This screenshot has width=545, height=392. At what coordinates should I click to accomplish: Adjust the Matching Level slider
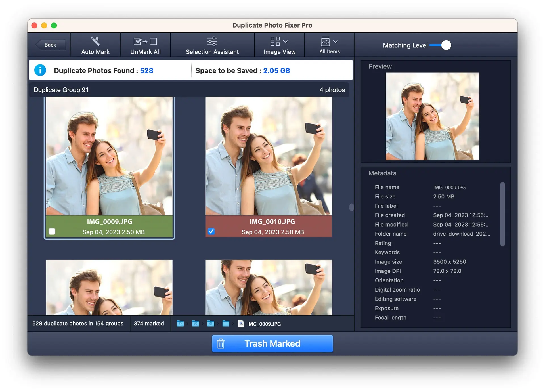440,45
